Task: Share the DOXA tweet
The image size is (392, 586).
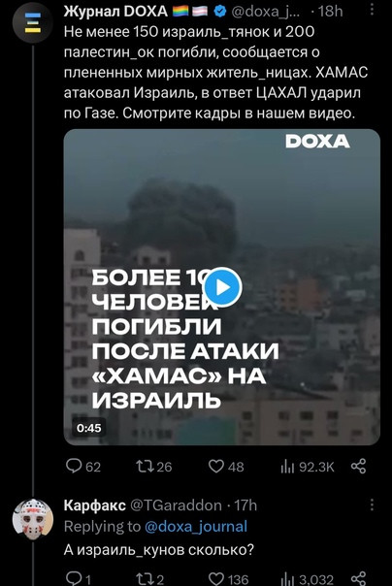Action: pos(359,467)
